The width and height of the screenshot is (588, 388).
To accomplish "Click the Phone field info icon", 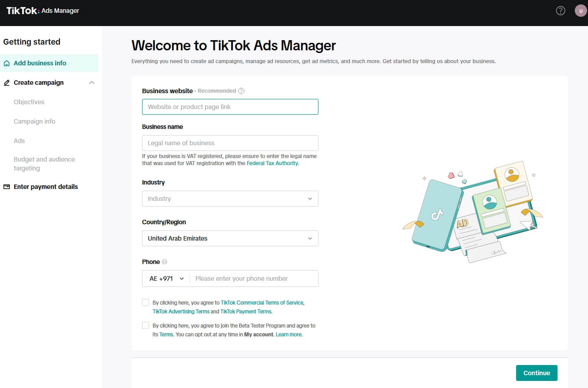I will (x=164, y=261).
